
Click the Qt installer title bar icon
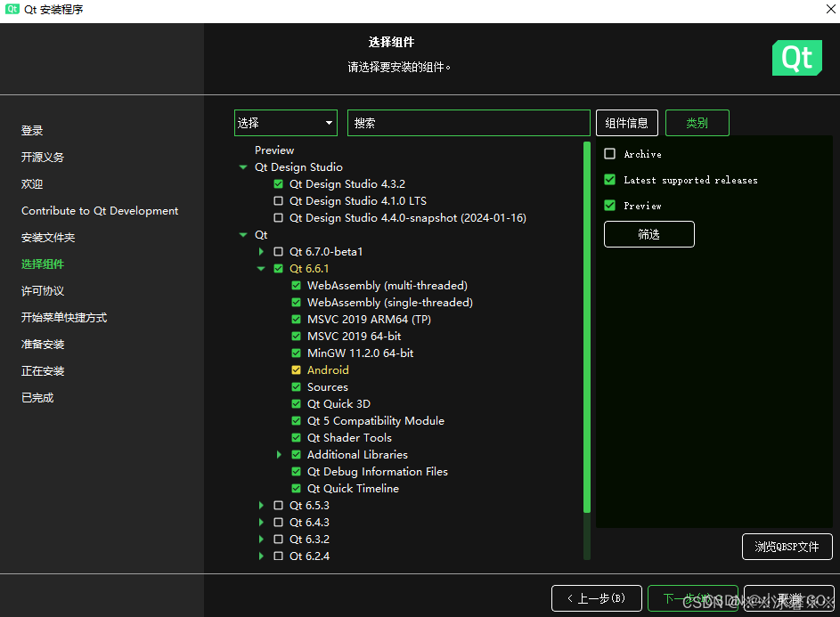(12, 9)
